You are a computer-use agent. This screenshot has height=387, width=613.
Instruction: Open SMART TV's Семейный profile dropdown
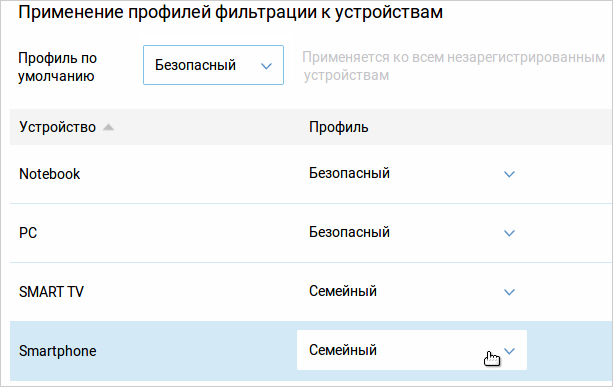point(412,292)
